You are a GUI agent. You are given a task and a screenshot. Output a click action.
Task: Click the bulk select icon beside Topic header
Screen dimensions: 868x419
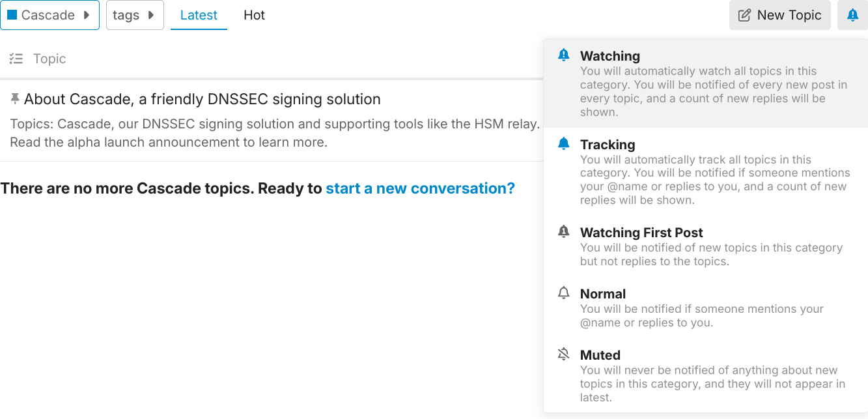(x=16, y=59)
